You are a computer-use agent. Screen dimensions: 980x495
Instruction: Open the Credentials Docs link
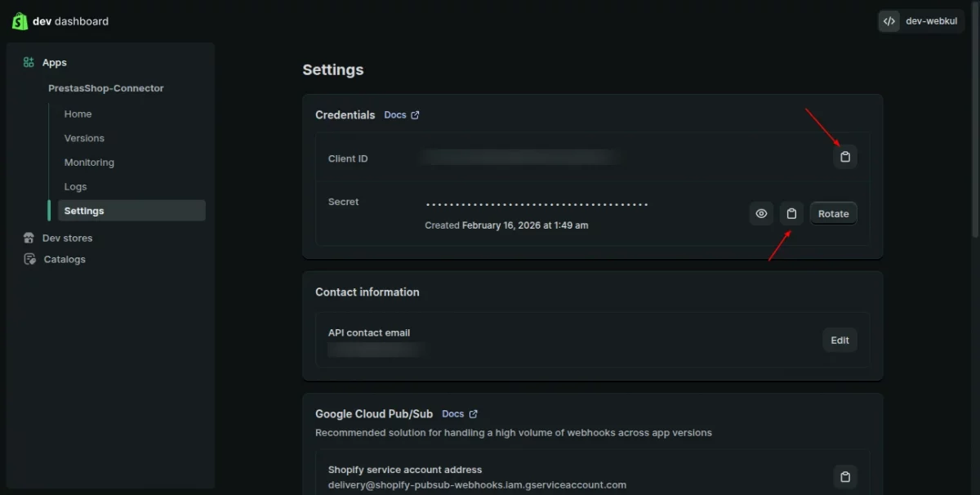[x=401, y=115]
